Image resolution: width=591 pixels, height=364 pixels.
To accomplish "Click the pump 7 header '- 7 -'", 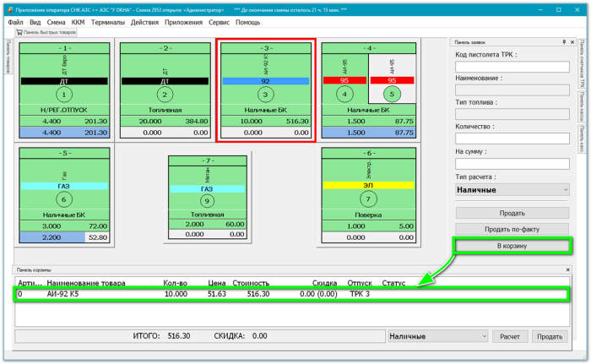I will pos(207,161).
